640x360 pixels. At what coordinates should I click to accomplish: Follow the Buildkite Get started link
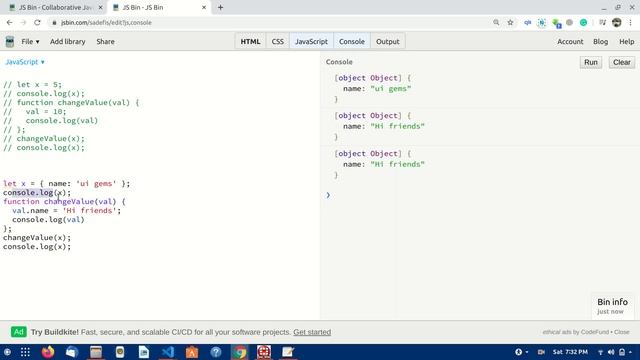(312, 332)
